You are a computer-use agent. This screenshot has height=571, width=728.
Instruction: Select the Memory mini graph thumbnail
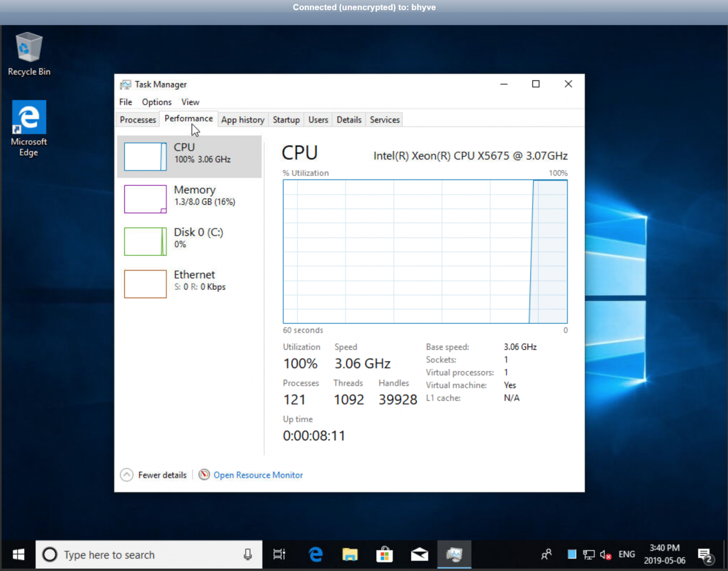[x=145, y=199]
